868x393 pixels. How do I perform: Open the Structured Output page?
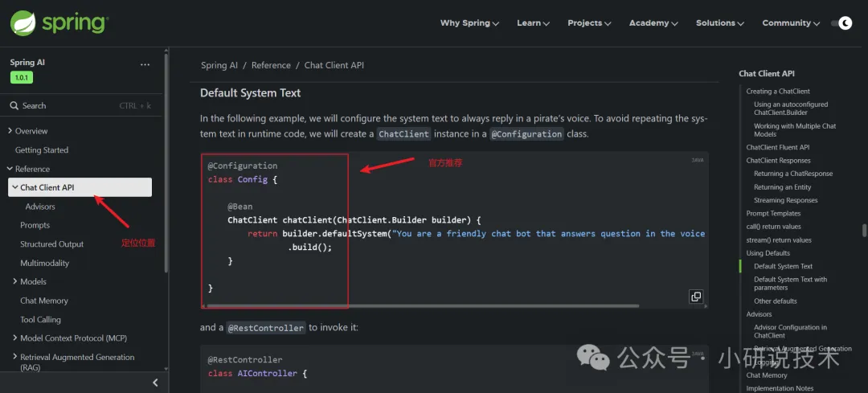(x=52, y=244)
